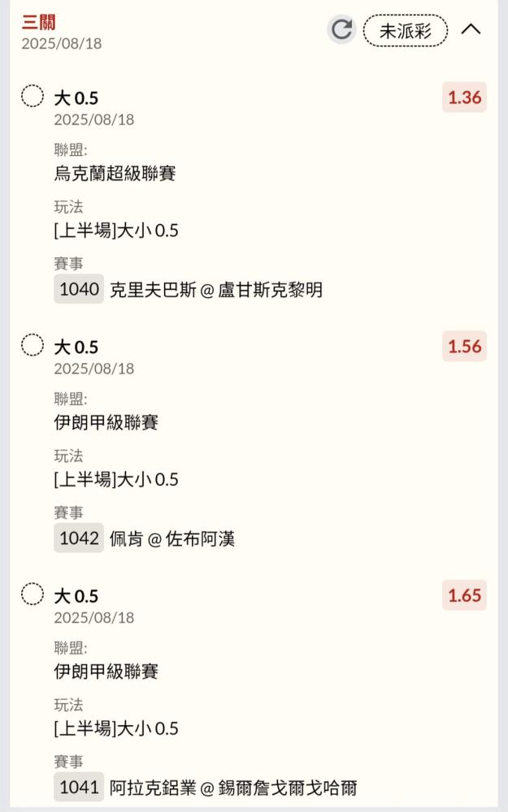This screenshot has height=812, width=508.
Task: Click the 1.36 odds badge
Action: coord(464,97)
